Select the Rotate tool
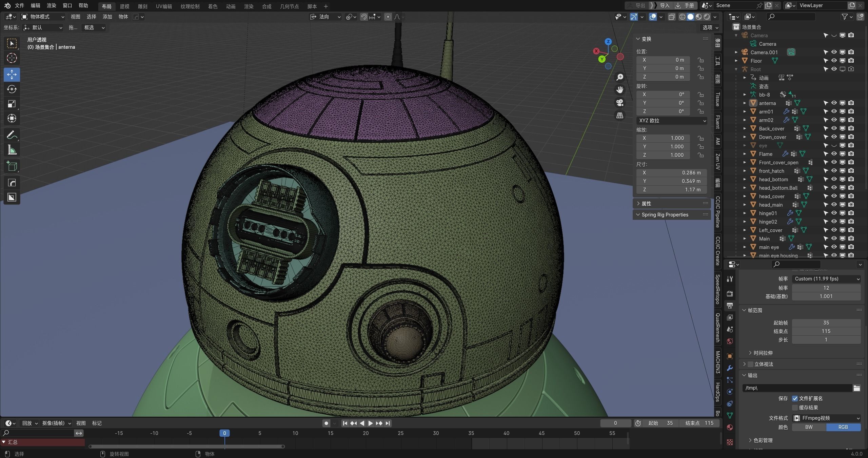868x458 pixels. click(x=12, y=89)
